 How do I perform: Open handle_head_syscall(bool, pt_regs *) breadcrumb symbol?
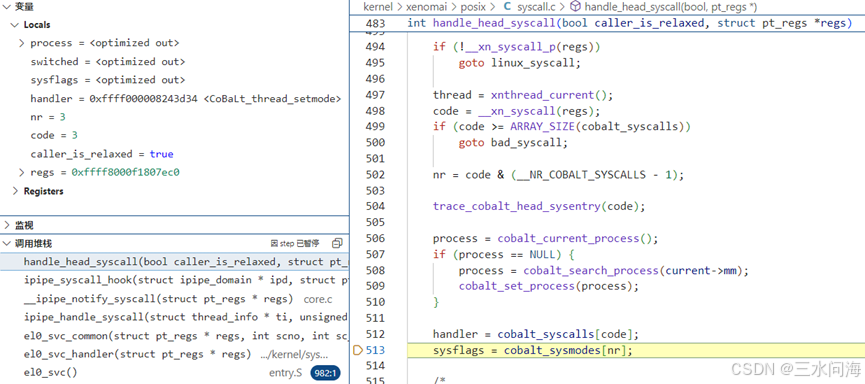click(x=671, y=7)
